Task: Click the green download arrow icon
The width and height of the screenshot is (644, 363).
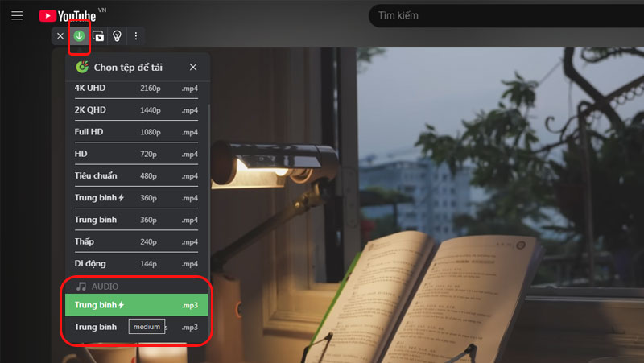Action: pos(79,36)
